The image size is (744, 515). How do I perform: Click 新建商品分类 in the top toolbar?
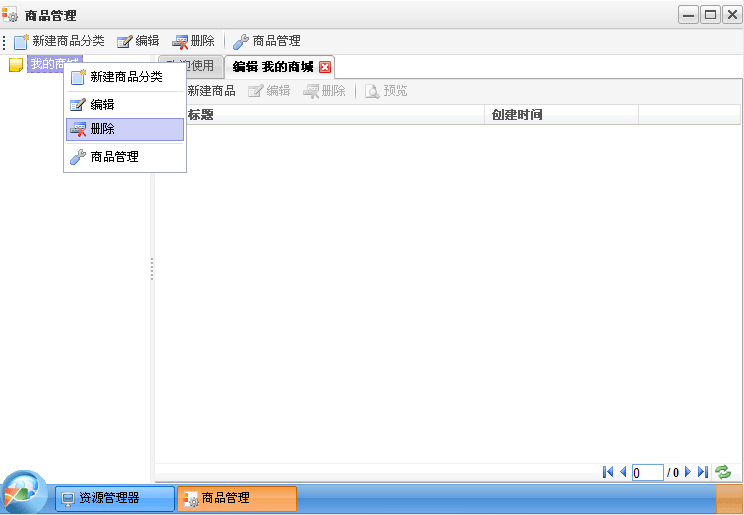coord(59,41)
